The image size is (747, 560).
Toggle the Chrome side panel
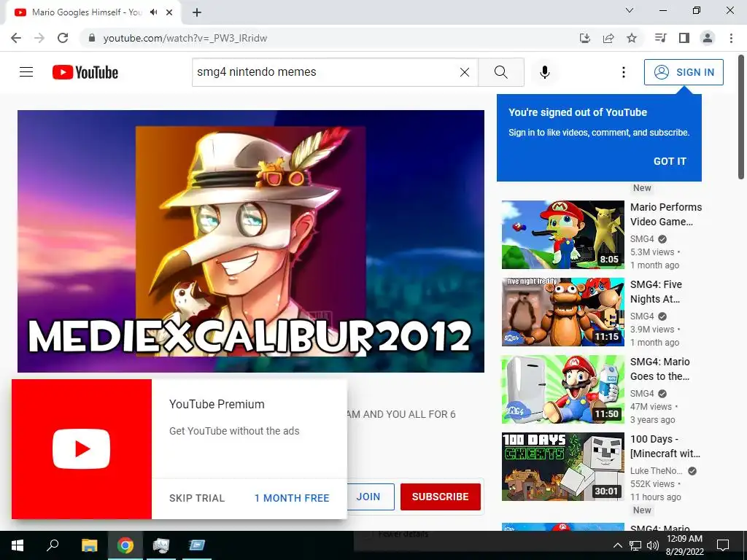684,38
